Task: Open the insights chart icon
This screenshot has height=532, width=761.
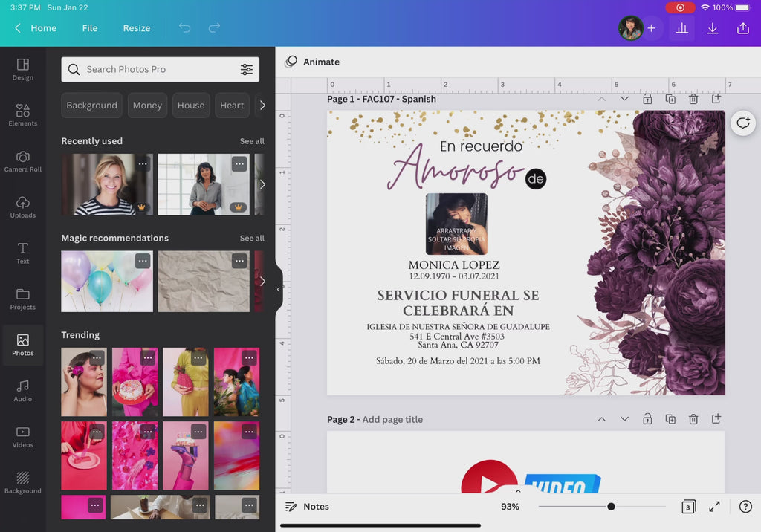Action: (681, 28)
